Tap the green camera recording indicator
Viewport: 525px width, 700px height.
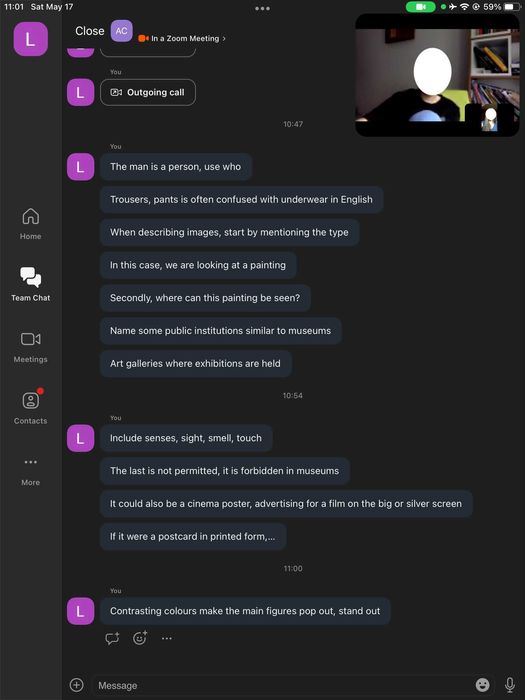[421, 7]
